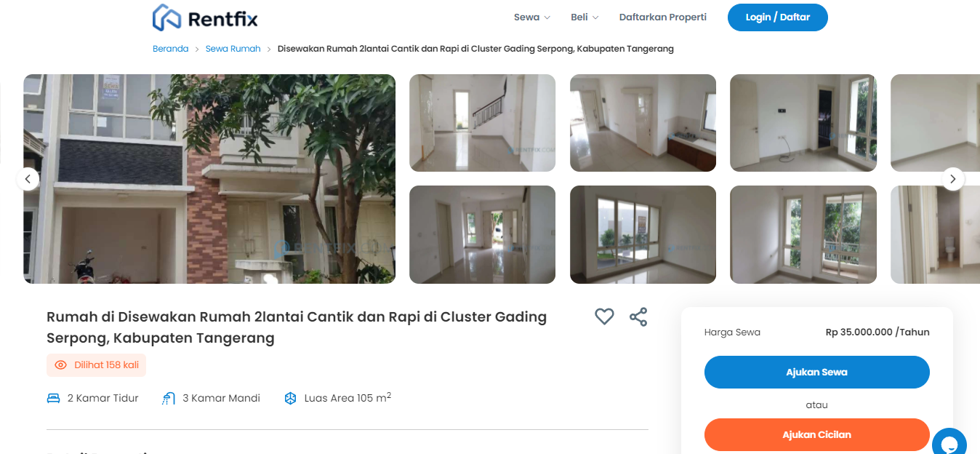
Task: Click the eye icon in Dilihat badge
Action: click(60, 365)
